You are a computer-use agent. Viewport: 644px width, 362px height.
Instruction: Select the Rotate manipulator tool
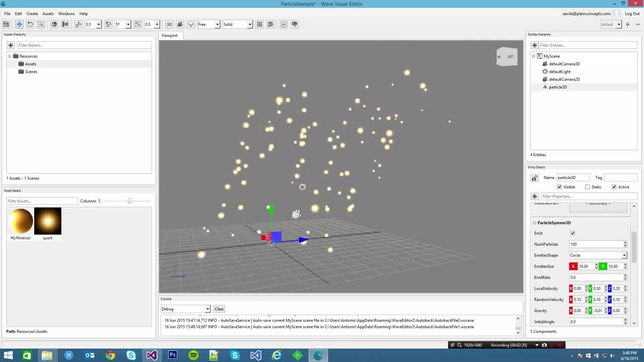click(30, 24)
